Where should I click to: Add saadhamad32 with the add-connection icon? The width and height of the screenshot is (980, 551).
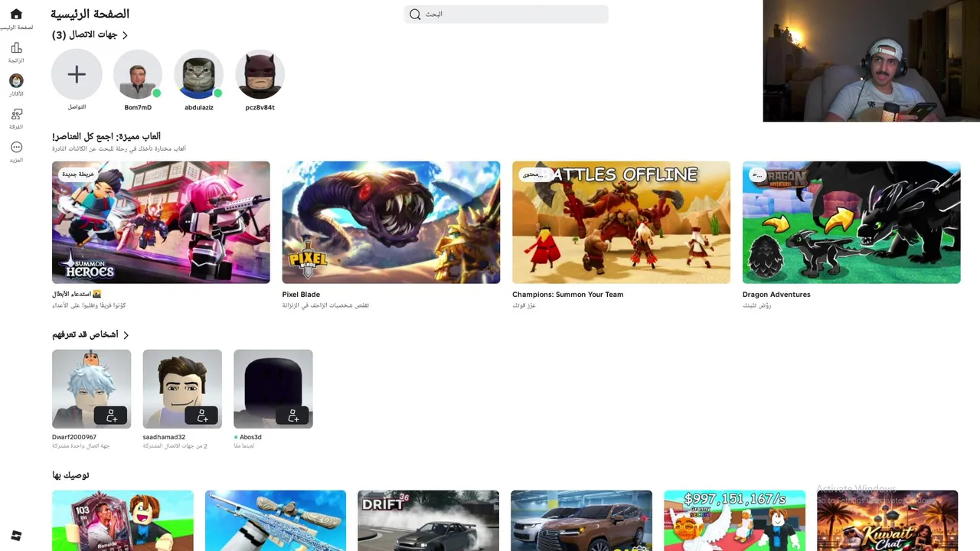point(202,416)
